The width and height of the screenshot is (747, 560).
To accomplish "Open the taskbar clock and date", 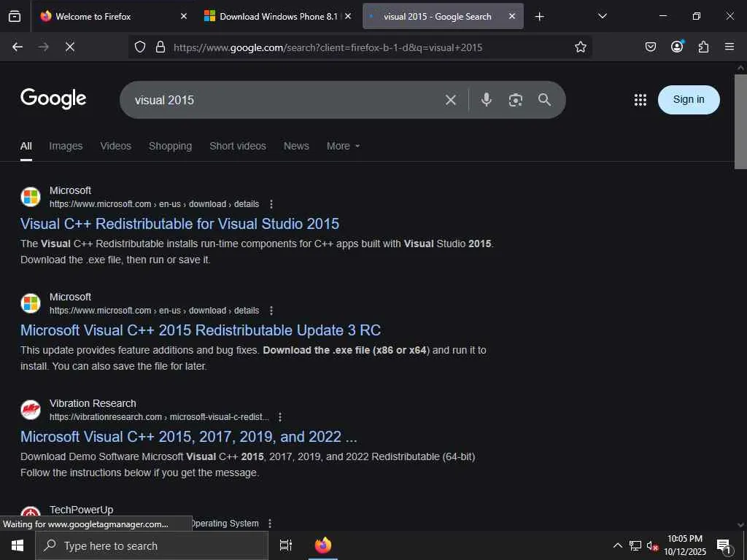I will click(685, 545).
